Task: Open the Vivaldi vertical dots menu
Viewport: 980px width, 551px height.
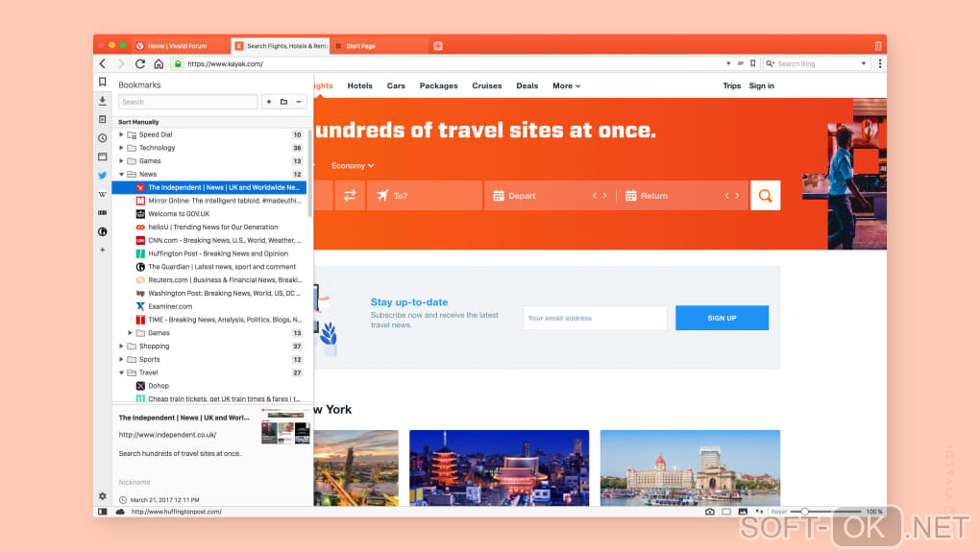Action: click(x=880, y=63)
